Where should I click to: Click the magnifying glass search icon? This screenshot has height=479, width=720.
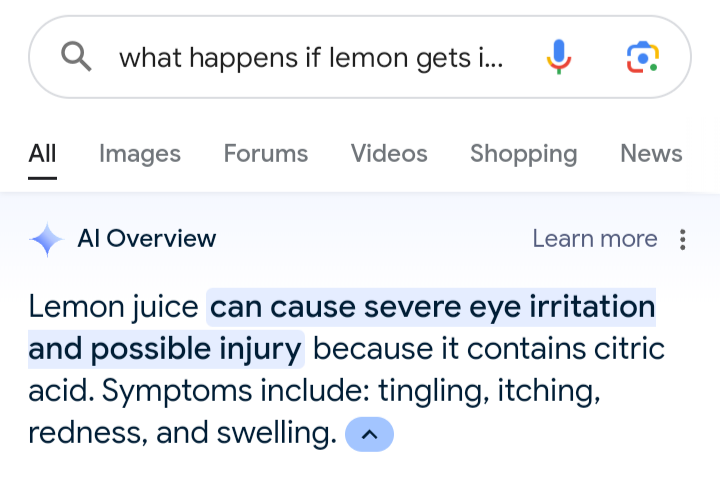coord(76,56)
